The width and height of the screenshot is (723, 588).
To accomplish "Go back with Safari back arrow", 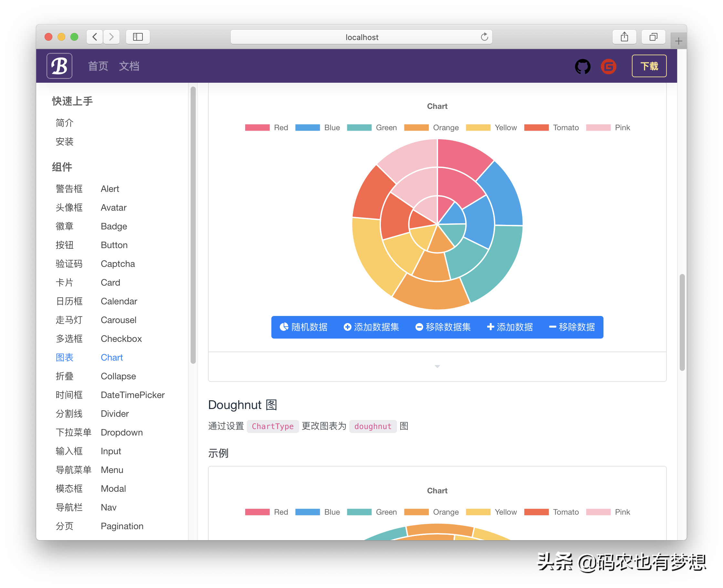I will click(x=95, y=37).
